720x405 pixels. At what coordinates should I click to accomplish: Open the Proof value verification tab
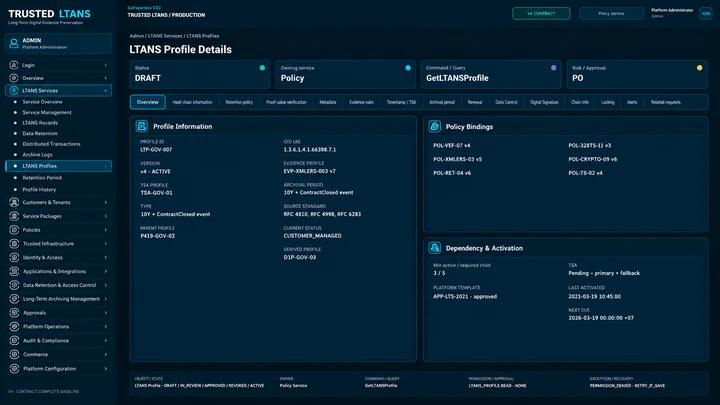(286, 102)
